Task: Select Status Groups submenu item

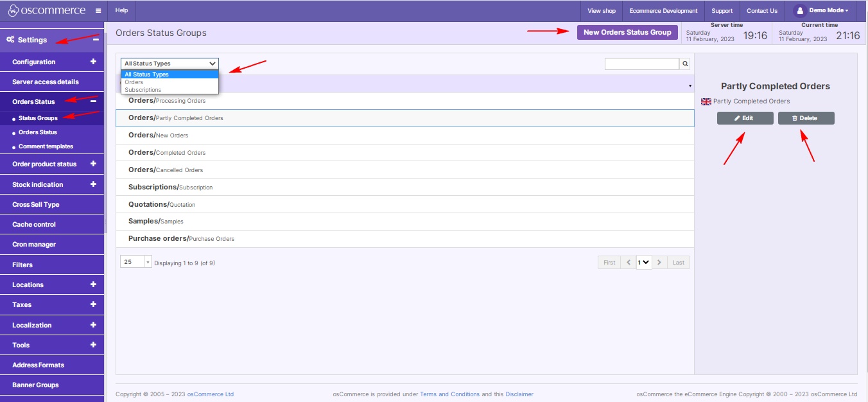Action: point(38,118)
